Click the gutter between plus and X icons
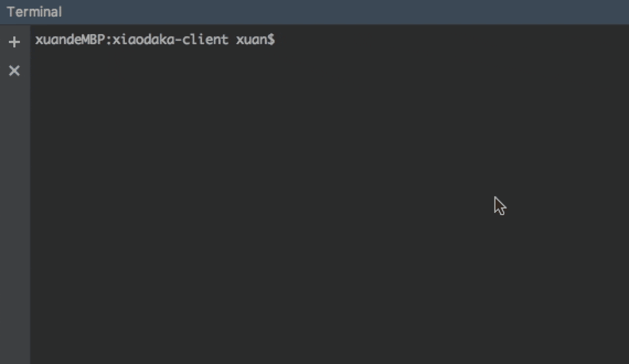 [14, 56]
